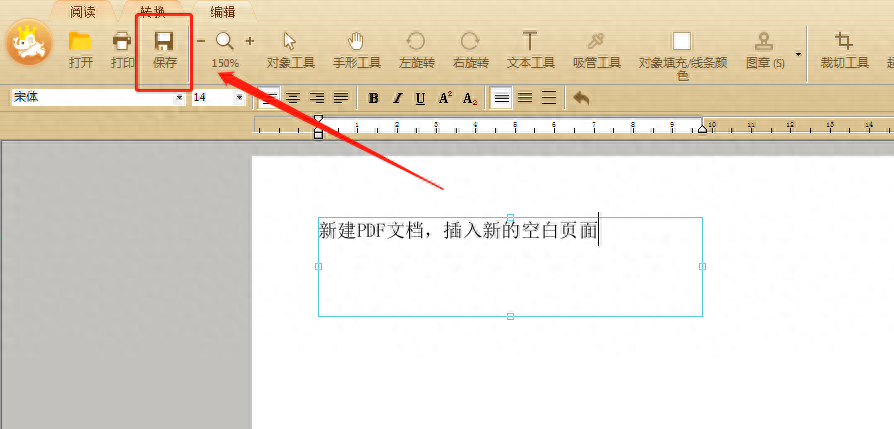894x429 pixels.
Task: Rotate page left with 左旋转
Action: 416,41
